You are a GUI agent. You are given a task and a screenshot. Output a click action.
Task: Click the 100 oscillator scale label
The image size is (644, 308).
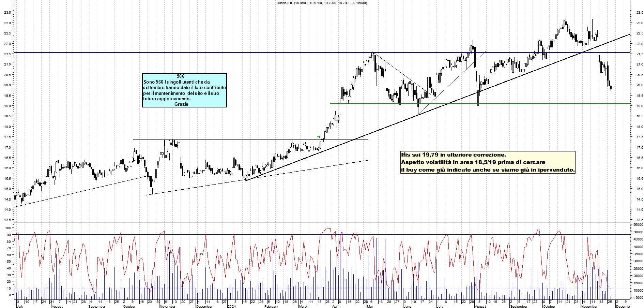pos(8,228)
